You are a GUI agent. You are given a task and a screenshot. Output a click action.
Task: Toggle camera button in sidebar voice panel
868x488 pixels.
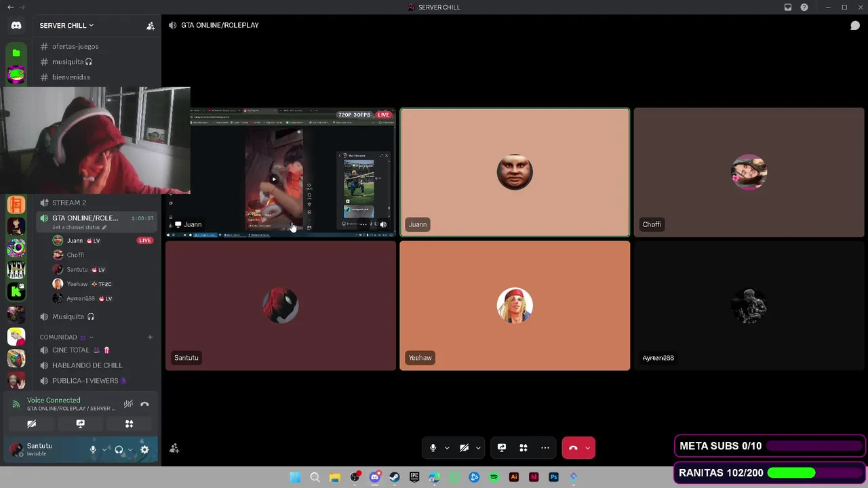tap(31, 424)
